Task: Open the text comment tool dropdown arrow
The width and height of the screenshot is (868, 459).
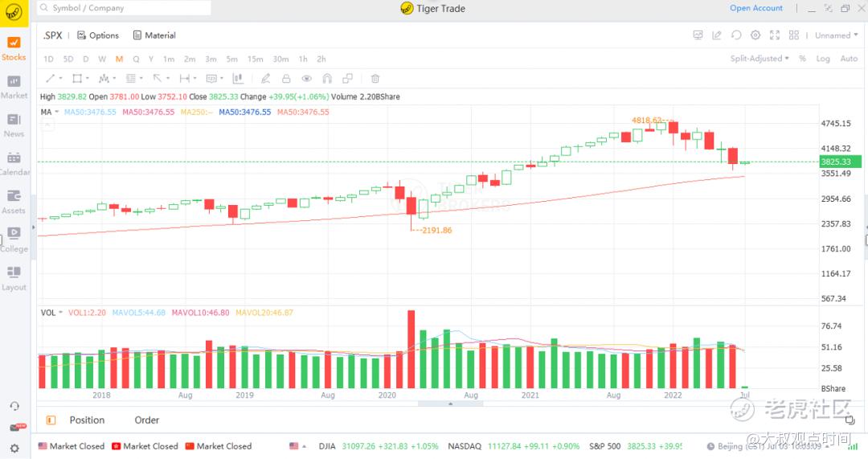Action: pyautogui.click(x=222, y=79)
